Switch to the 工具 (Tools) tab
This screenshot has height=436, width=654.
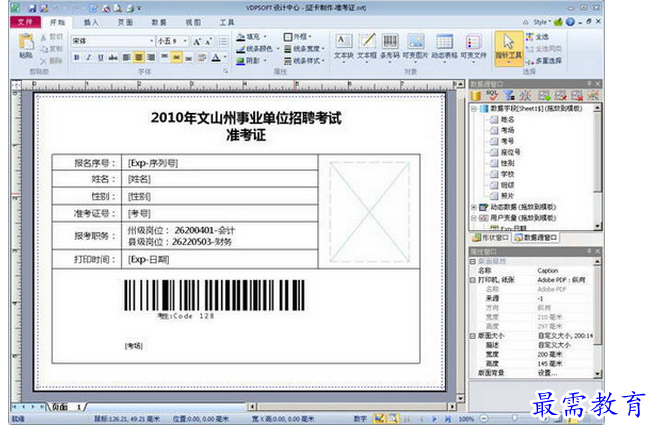pos(227,23)
